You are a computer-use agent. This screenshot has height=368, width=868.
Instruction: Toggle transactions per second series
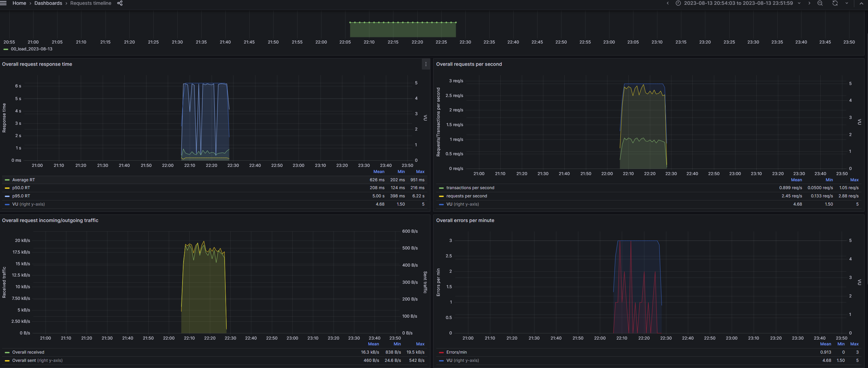click(470, 188)
